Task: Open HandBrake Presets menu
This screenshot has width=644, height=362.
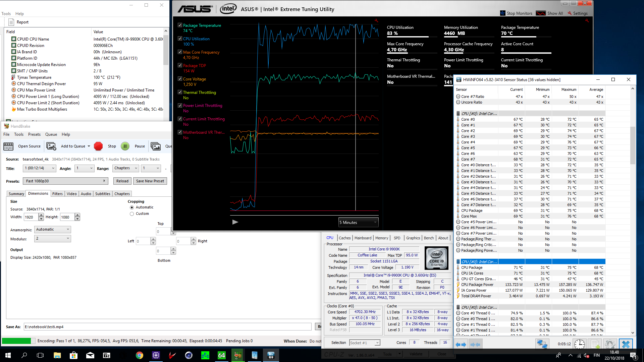Action: 34,134
